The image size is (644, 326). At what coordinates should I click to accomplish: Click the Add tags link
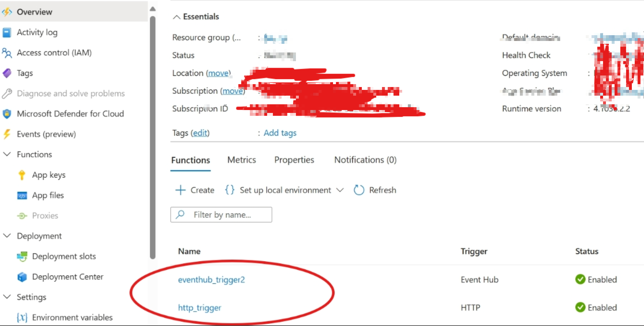point(280,133)
